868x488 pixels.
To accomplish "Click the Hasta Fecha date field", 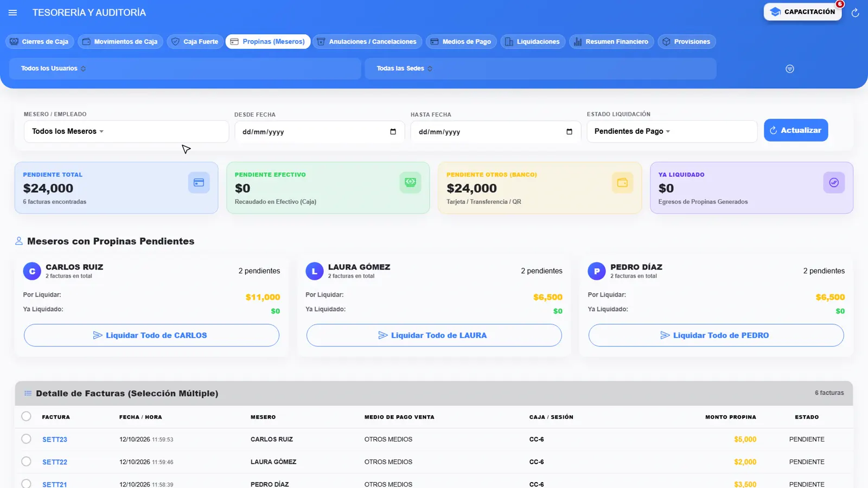I will [x=495, y=132].
